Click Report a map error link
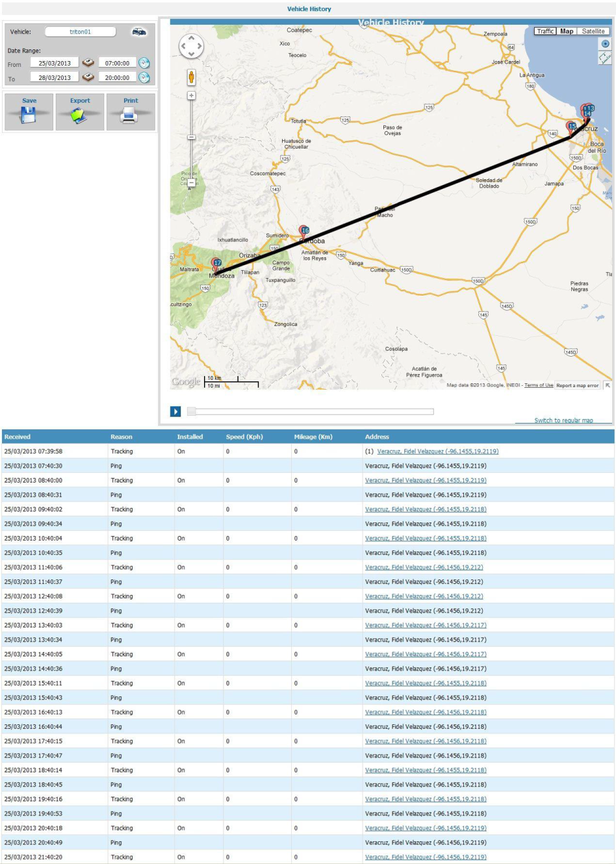Image resolution: width=616 pixels, height=864 pixels. click(x=577, y=385)
